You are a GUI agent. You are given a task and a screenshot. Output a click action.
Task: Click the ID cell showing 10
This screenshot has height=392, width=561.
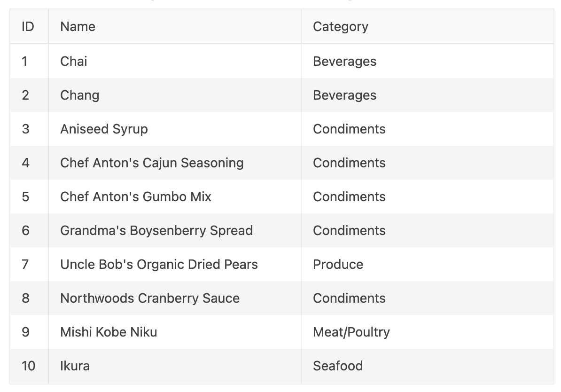[x=28, y=366]
